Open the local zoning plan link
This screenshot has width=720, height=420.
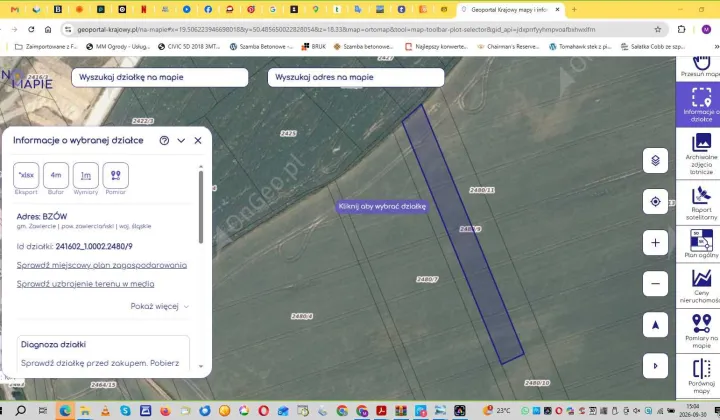click(x=101, y=265)
